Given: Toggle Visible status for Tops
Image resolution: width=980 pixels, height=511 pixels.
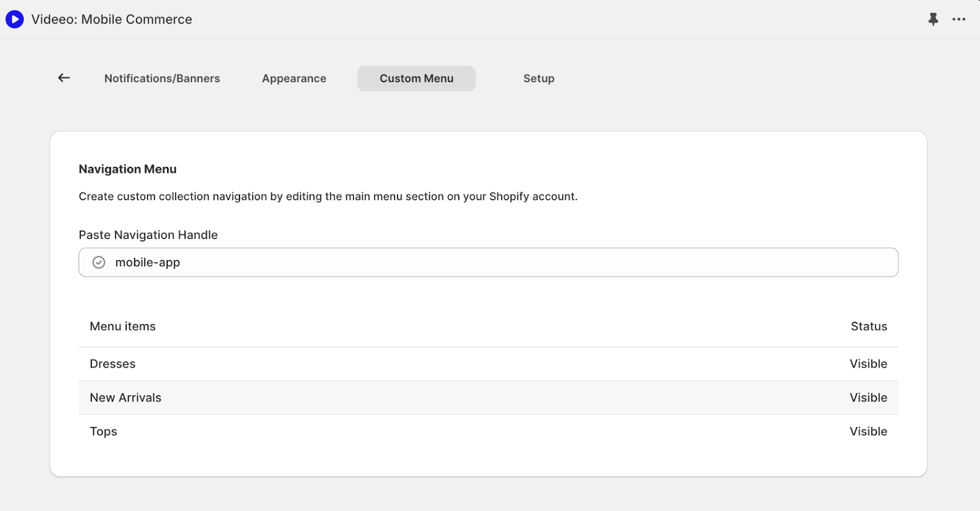Looking at the screenshot, I should 868,431.
